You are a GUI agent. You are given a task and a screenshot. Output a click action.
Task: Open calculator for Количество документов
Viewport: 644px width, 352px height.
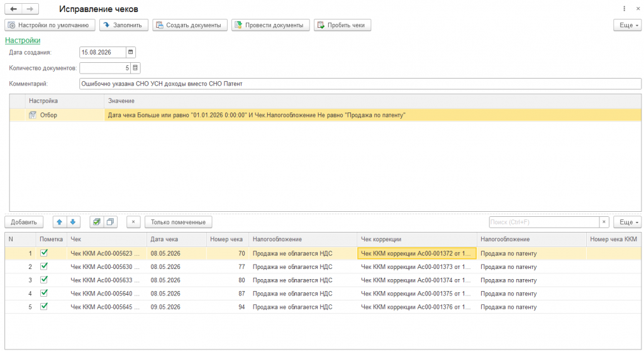click(x=136, y=68)
